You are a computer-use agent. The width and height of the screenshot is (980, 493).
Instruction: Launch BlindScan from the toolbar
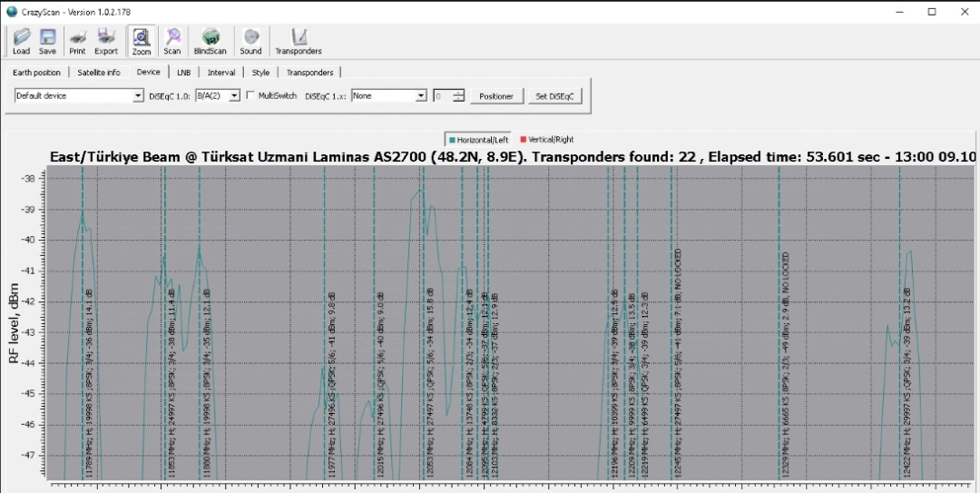click(x=210, y=42)
